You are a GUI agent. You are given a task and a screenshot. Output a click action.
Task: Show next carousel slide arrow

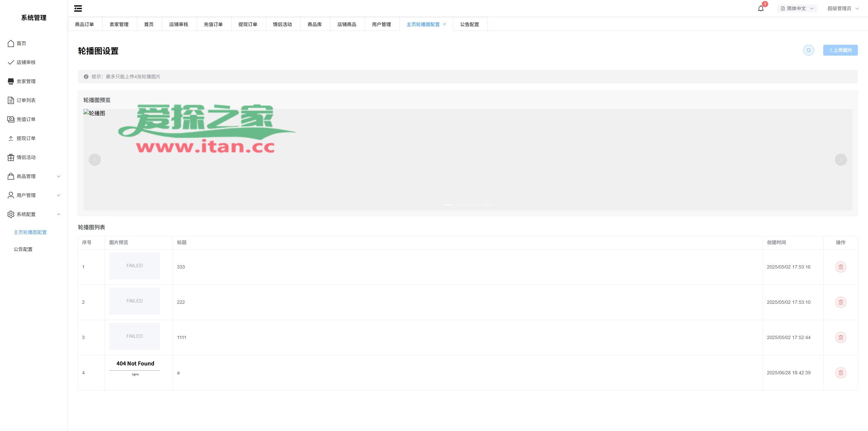point(841,160)
